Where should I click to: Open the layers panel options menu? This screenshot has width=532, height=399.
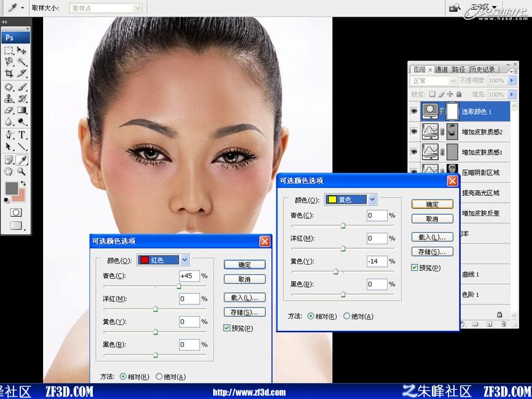(514, 71)
